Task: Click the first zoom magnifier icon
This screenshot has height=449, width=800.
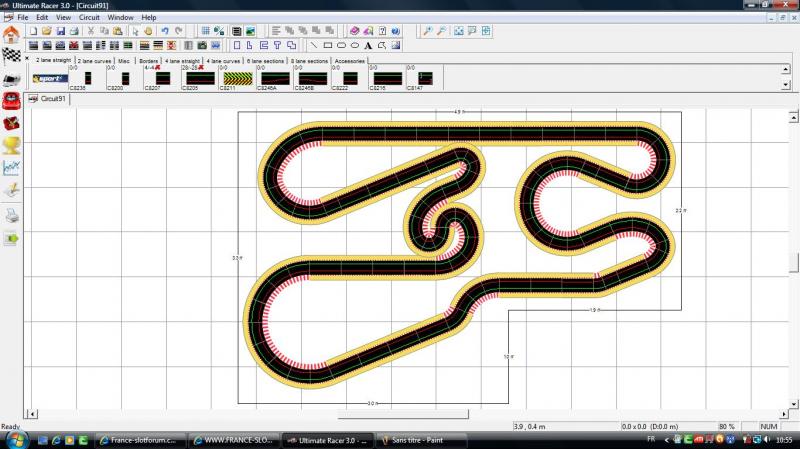Action: pos(428,31)
